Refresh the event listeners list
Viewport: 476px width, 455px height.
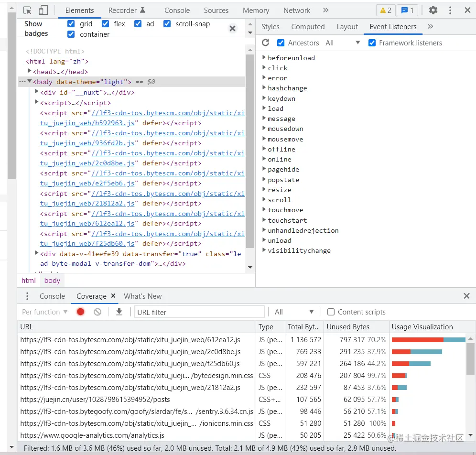266,43
